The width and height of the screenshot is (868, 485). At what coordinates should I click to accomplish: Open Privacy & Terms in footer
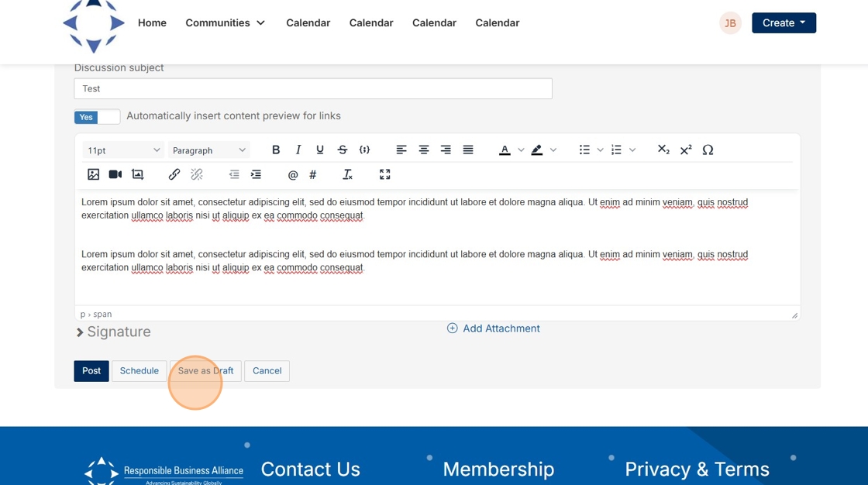(x=697, y=470)
